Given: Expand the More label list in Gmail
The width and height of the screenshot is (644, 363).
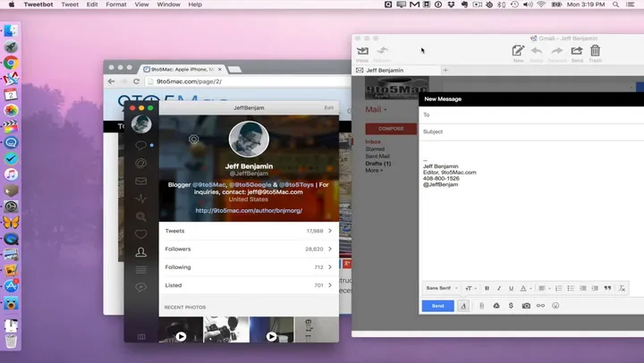Looking at the screenshot, I should [x=374, y=171].
